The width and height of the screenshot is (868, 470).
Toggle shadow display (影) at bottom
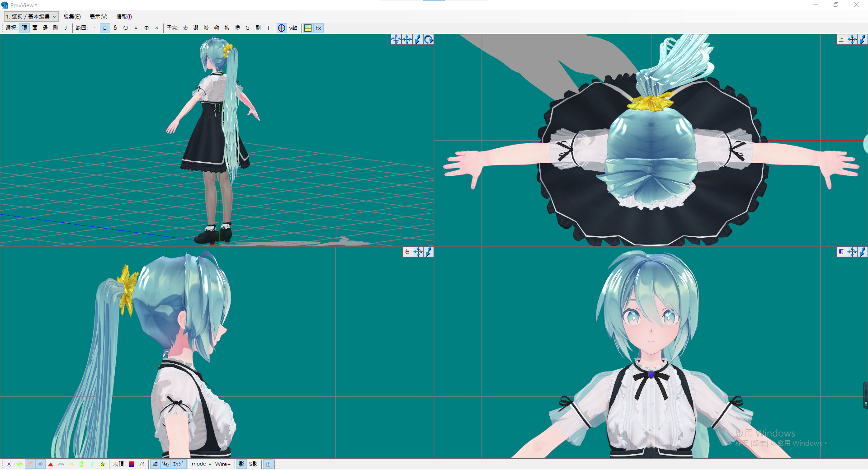[x=241, y=464]
